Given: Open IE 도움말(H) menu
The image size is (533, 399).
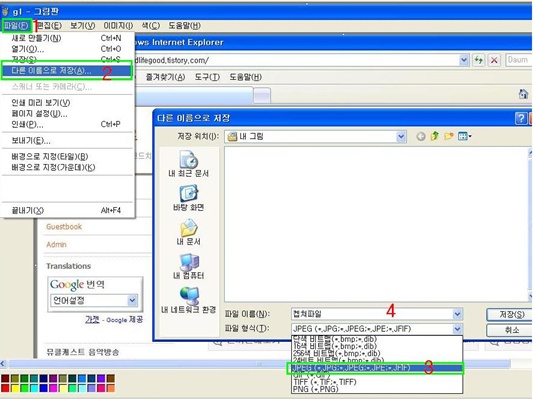Looking at the screenshot, I should click(x=245, y=77).
